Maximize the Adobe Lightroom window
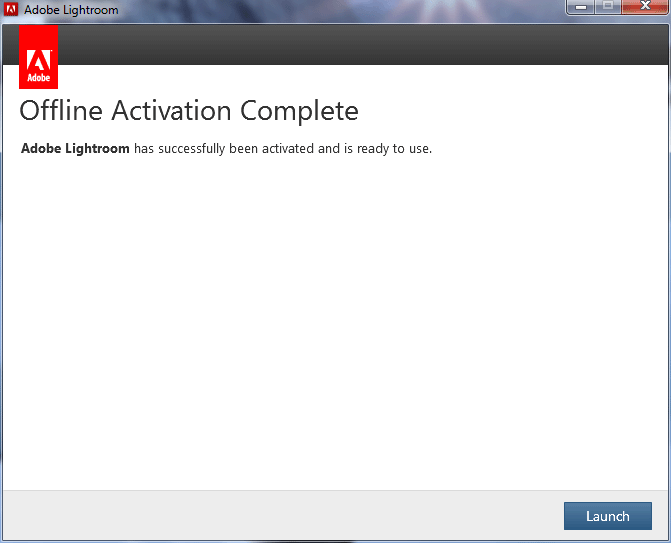The height and width of the screenshot is (543, 671). tap(608, 7)
